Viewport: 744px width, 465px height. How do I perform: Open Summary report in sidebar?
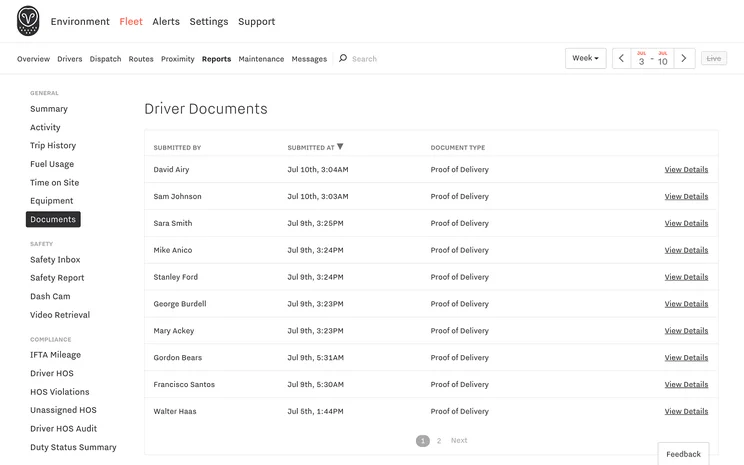[x=49, y=109]
